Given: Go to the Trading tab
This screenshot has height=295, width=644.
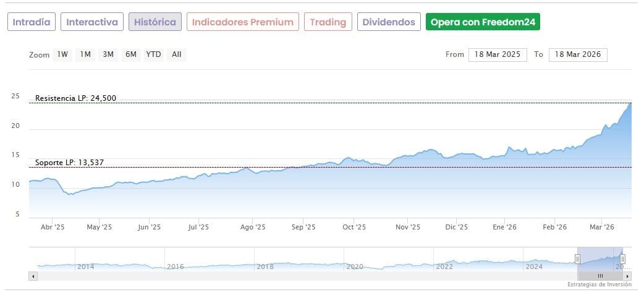Looking at the screenshot, I should 328,22.
